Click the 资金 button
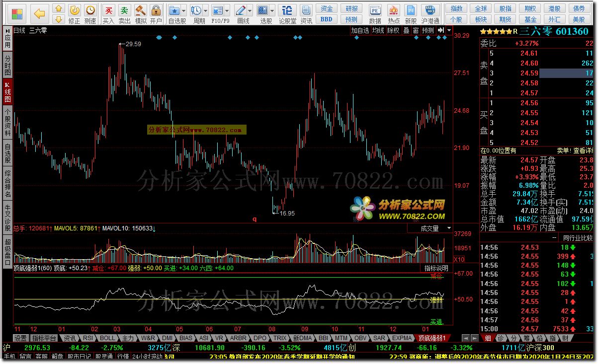This screenshot has height=364, width=599. click(x=327, y=8)
